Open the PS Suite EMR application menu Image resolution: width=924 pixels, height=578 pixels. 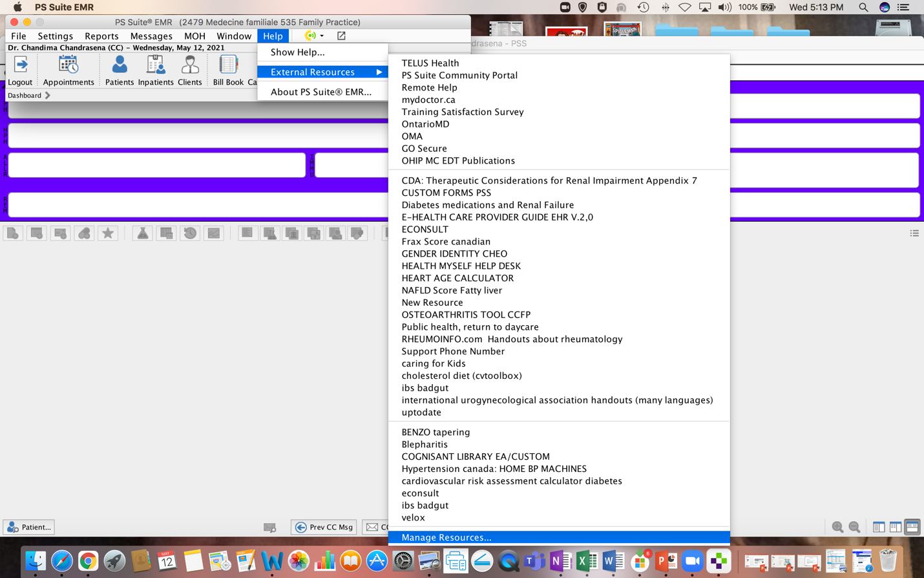point(64,7)
